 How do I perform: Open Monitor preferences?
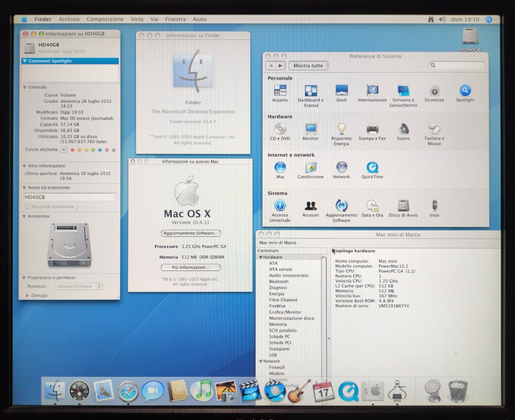311,132
